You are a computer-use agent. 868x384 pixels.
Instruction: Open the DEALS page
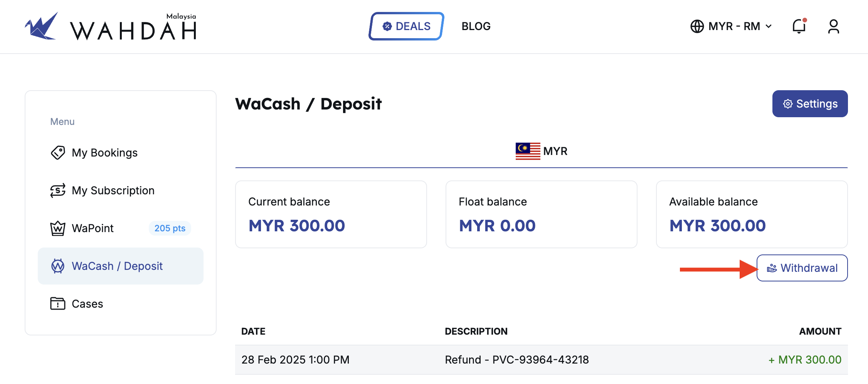pos(406,26)
